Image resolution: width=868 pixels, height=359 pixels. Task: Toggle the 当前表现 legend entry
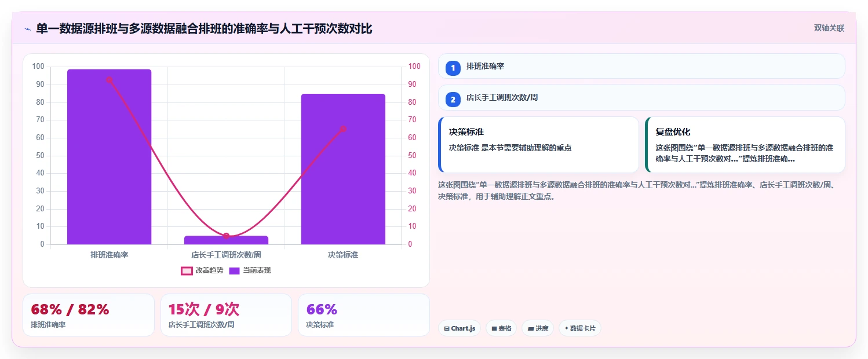[x=250, y=270]
